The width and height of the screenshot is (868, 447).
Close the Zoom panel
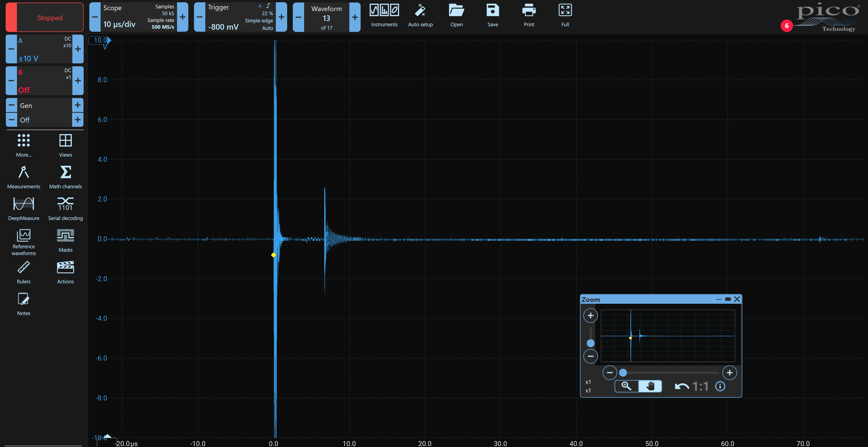(737, 299)
